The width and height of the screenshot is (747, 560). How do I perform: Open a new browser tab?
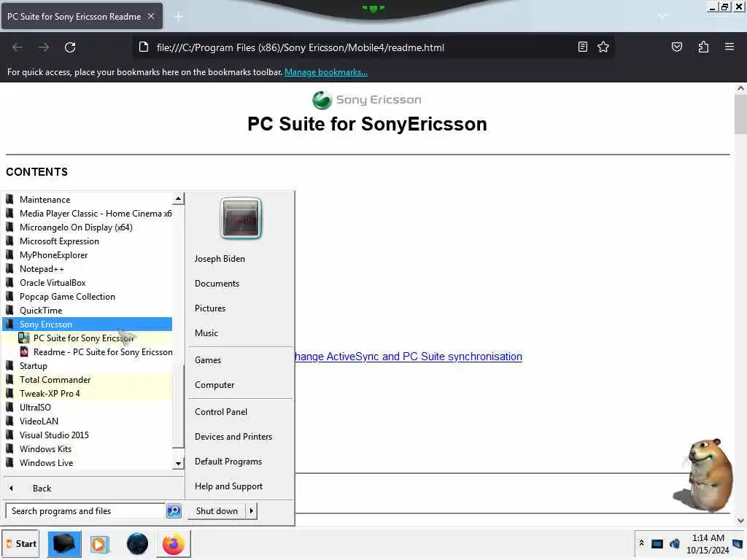click(x=179, y=17)
